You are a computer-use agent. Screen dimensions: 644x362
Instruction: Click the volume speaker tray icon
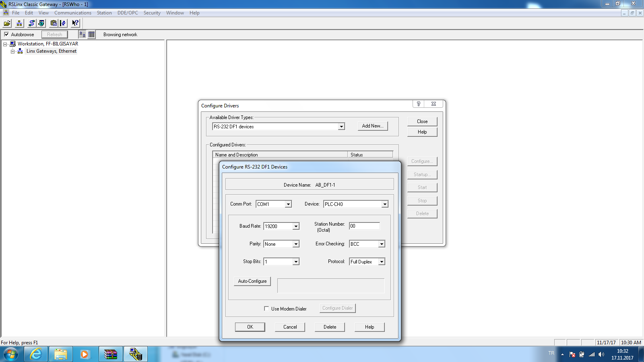pyautogui.click(x=601, y=354)
